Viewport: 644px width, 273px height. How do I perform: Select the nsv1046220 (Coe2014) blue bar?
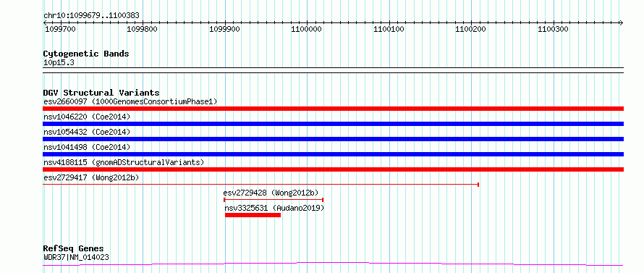(x=333, y=124)
